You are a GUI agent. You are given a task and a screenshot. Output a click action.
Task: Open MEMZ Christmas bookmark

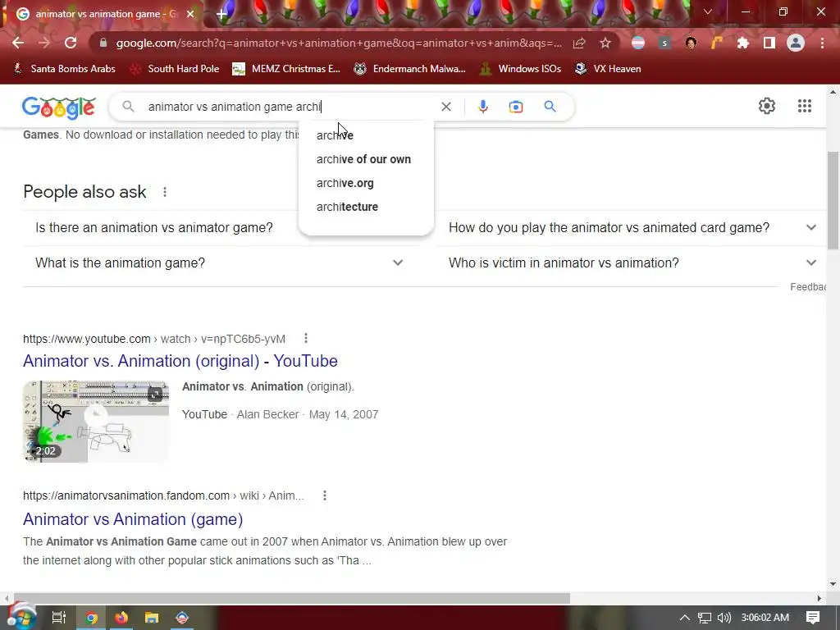click(286, 69)
